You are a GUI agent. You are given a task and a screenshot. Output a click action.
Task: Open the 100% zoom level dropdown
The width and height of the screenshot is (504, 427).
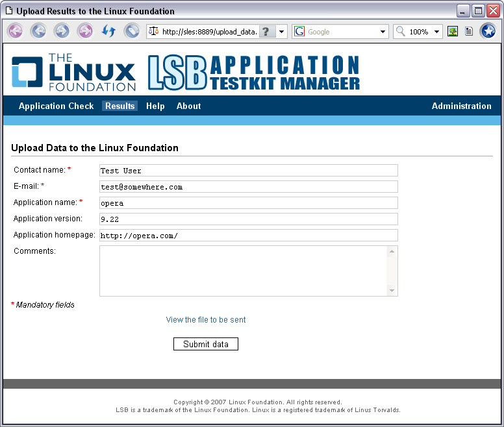[437, 32]
